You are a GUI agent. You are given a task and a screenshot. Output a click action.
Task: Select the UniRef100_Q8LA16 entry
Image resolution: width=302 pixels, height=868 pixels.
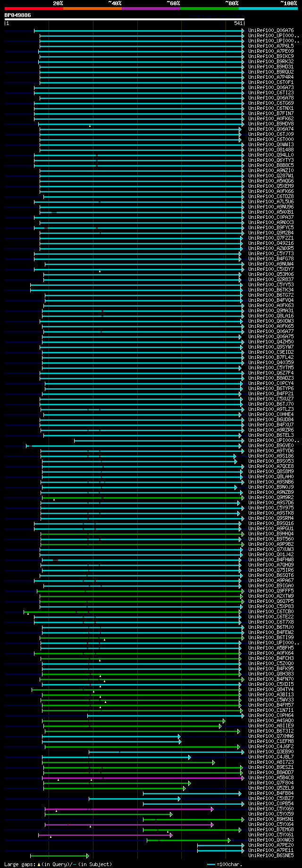271,316
